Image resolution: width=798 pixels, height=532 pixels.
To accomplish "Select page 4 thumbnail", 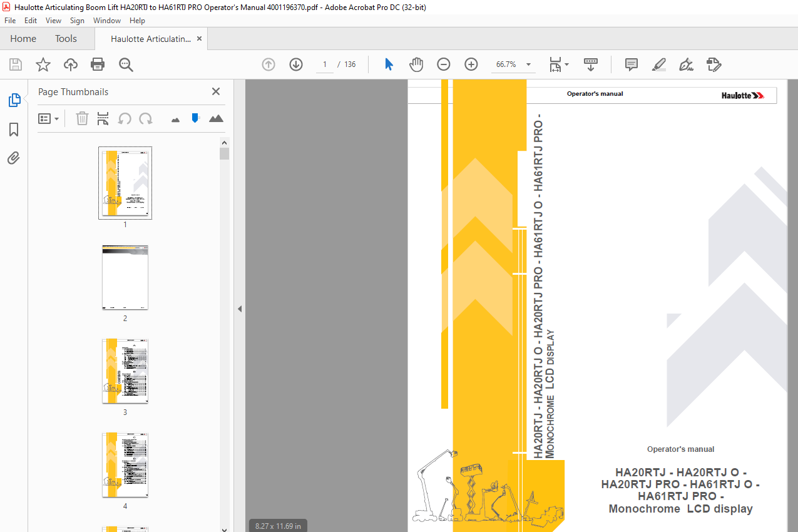I will click(x=125, y=465).
